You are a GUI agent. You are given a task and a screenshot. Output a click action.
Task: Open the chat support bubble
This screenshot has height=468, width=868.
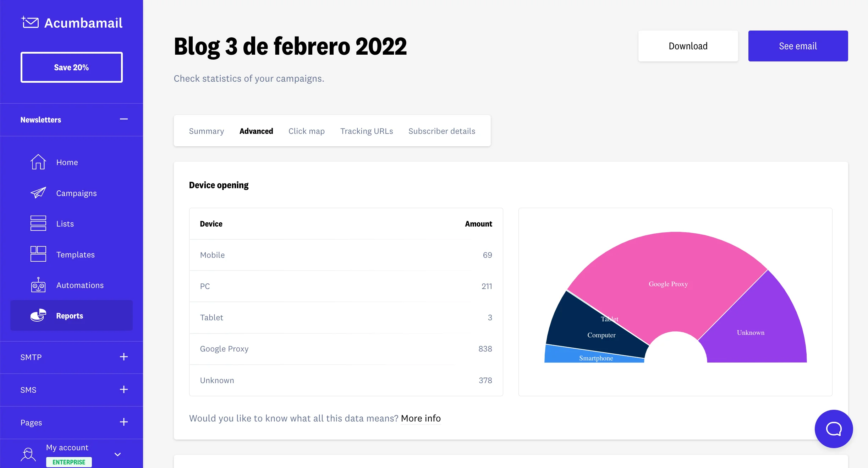834,429
